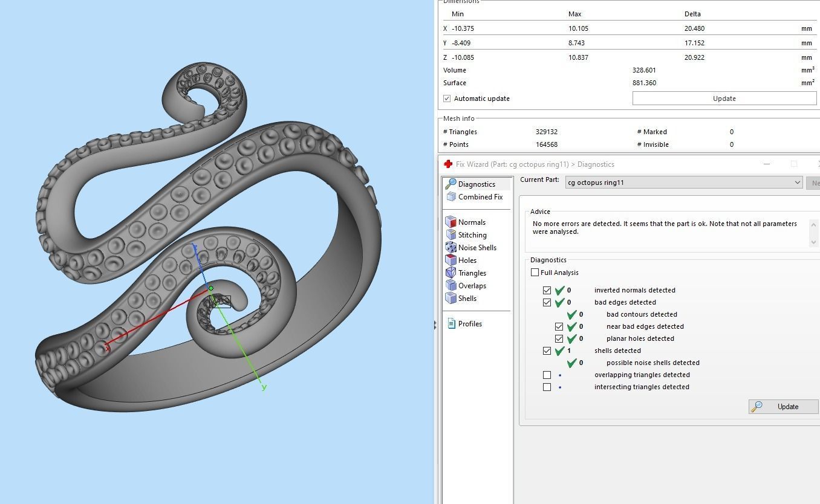Click Update button under Dimensions

pos(724,99)
